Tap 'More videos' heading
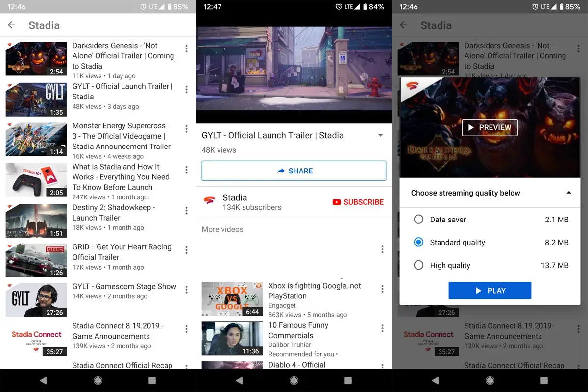The width and height of the screenshot is (588, 392). point(222,229)
